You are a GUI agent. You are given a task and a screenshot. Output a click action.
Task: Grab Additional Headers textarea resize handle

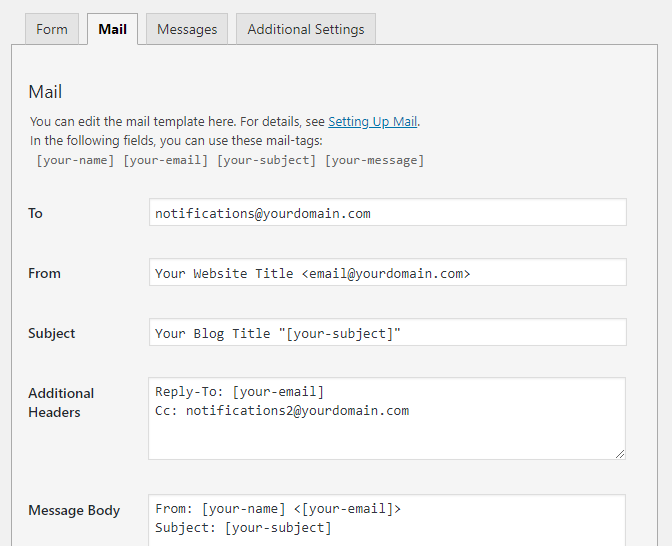coord(620,453)
